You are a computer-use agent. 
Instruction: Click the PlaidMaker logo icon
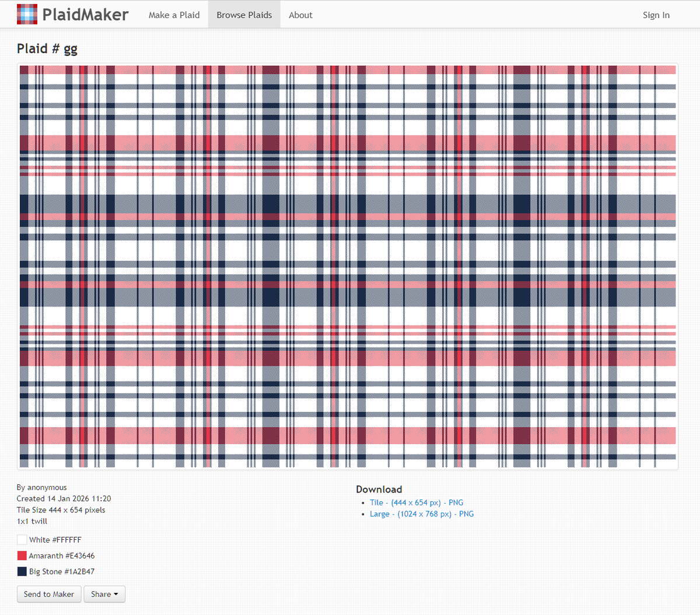(x=27, y=15)
